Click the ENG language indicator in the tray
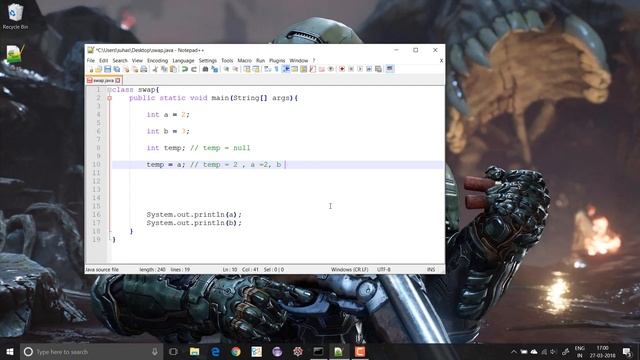 579,348
